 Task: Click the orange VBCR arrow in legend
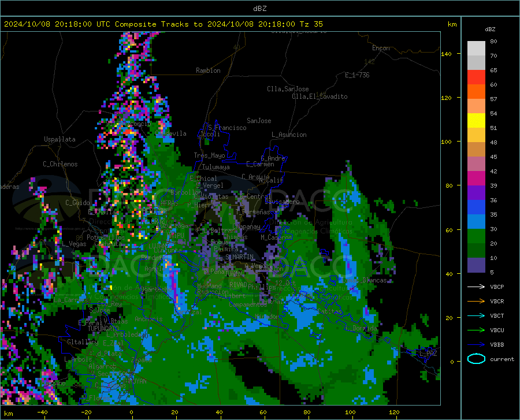[x=476, y=302]
